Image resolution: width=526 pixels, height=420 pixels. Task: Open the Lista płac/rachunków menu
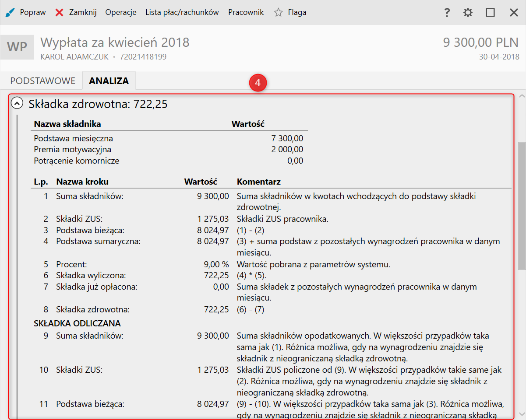[x=182, y=12]
